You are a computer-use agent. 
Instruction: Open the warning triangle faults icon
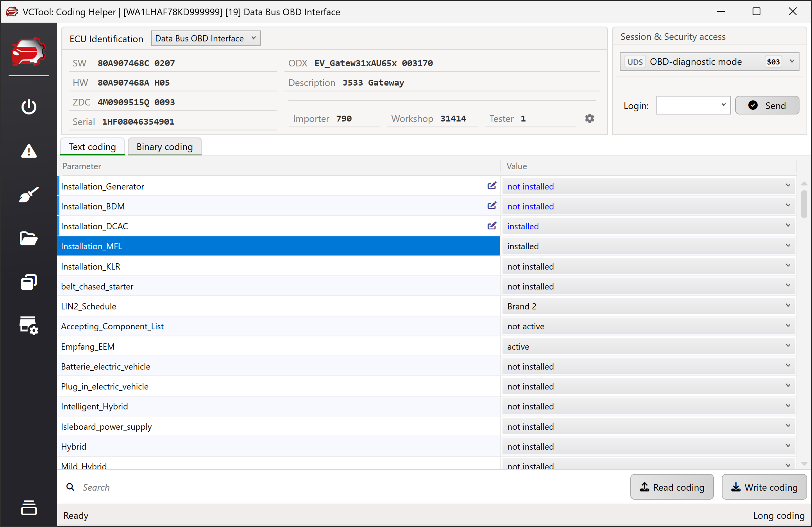click(x=29, y=151)
